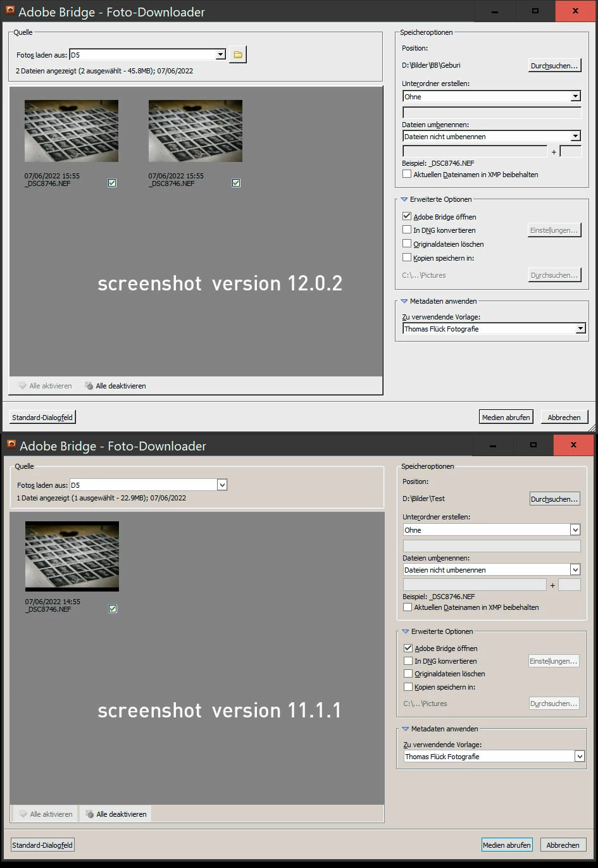Check 'Kopien speichern in' in version 11.1.1 window
The width and height of the screenshot is (598, 868).
pos(408,686)
